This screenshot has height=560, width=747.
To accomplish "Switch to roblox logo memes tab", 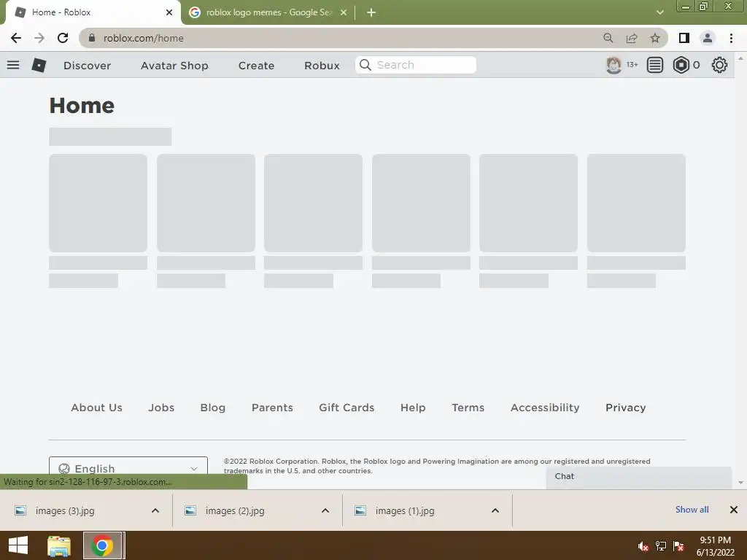I will [x=268, y=12].
